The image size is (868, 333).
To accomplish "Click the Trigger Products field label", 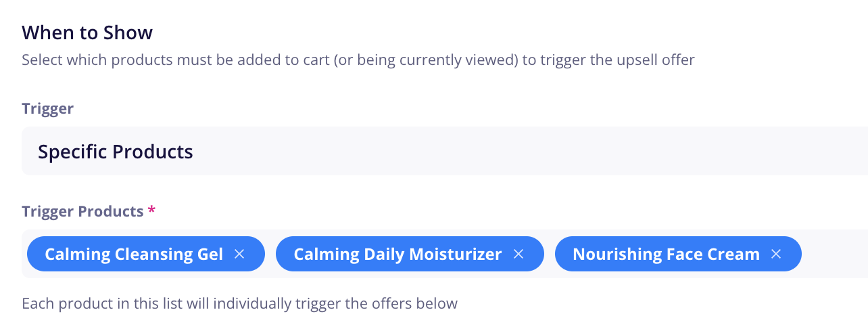I will coord(82,211).
